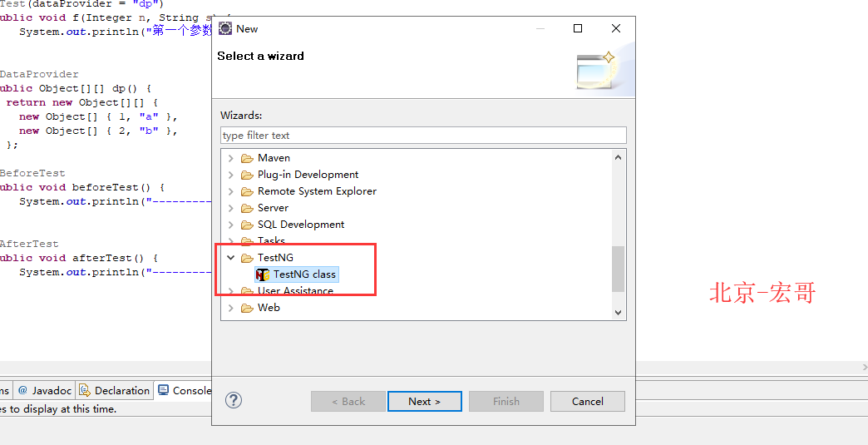Image resolution: width=868 pixels, height=445 pixels.
Task: Click the return new Object[][] line
Action: pyautogui.click(x=82, y=103)
